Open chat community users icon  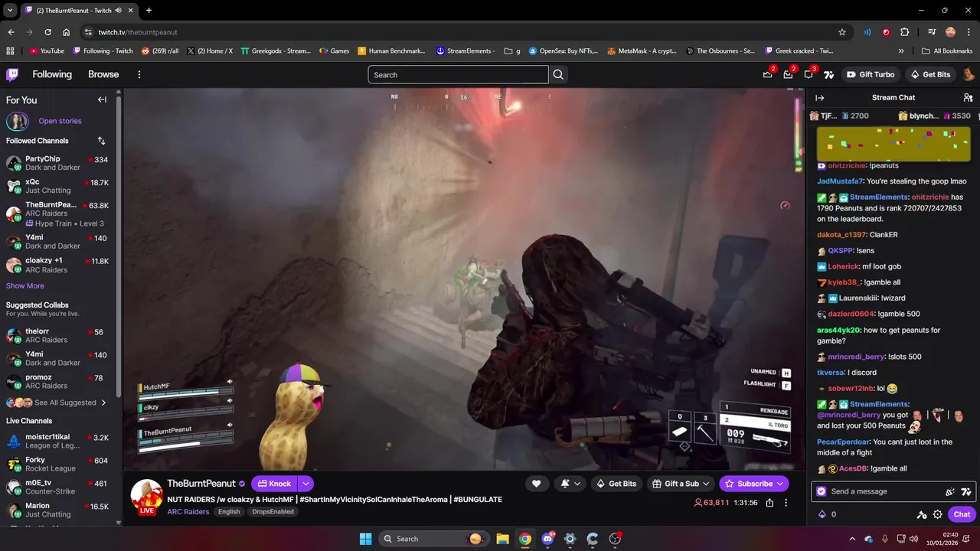pyautogui.click(x=968, y=98)
